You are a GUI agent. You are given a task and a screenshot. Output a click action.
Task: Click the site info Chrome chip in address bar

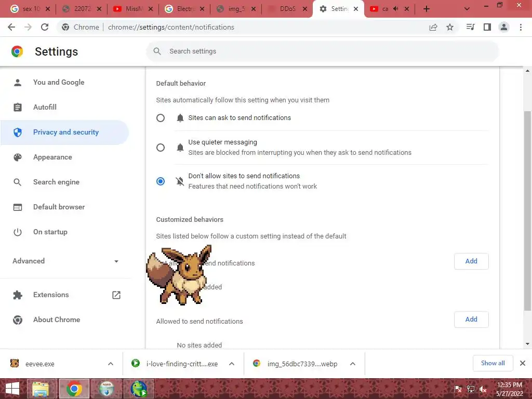pos(81,27)
